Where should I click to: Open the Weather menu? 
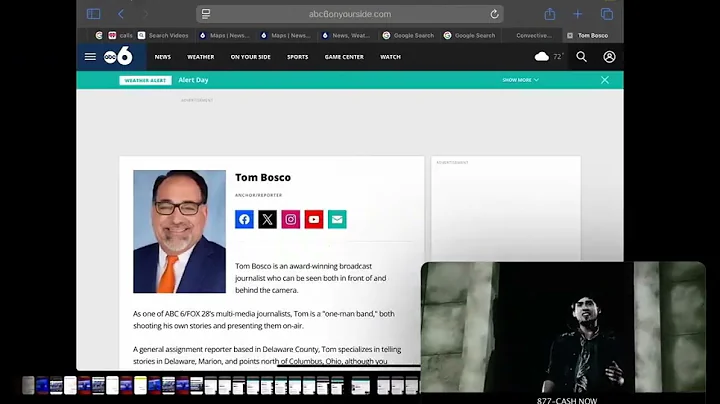[x=201, y=57]
